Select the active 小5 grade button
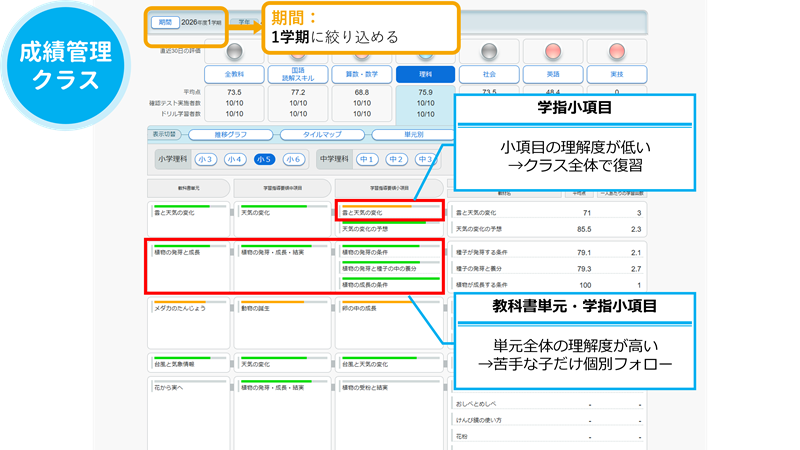The width and height of the screenshot is (800, 450). [264, 159]
